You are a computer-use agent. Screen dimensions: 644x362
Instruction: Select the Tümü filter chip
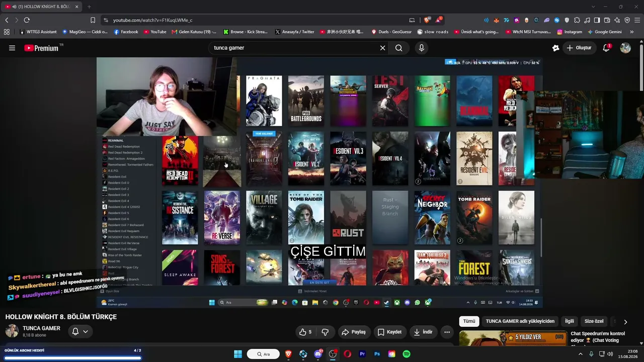[469, 321]
